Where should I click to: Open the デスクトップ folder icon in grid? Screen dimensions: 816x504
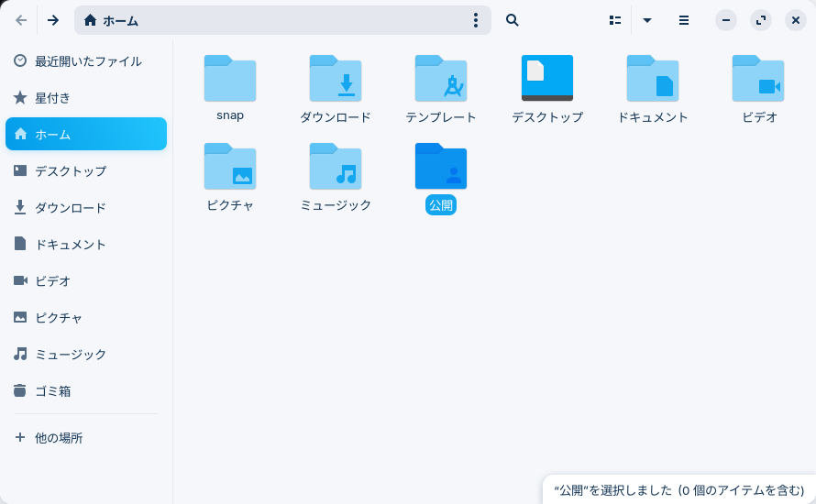click(x=547, y=78)
